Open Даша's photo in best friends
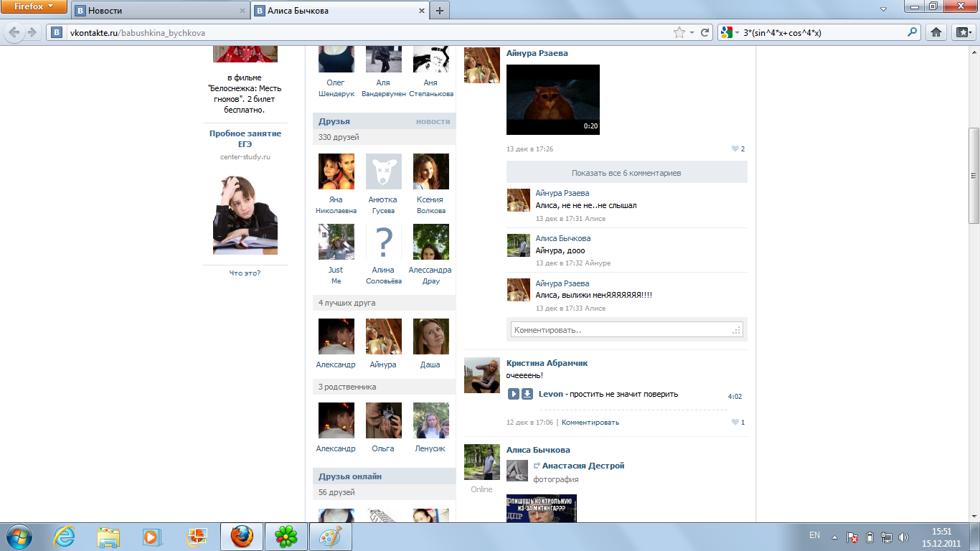980x551 pixels. (x=431, y=336)
